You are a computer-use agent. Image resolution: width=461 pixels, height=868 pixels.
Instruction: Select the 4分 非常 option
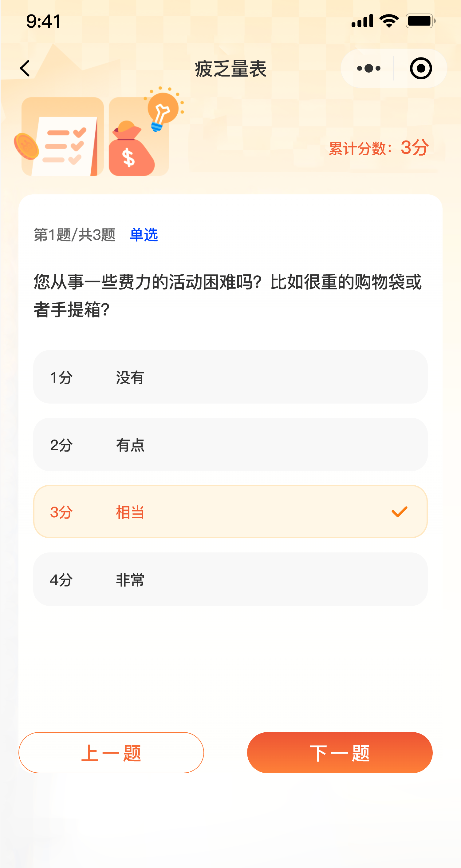(230, 579)
